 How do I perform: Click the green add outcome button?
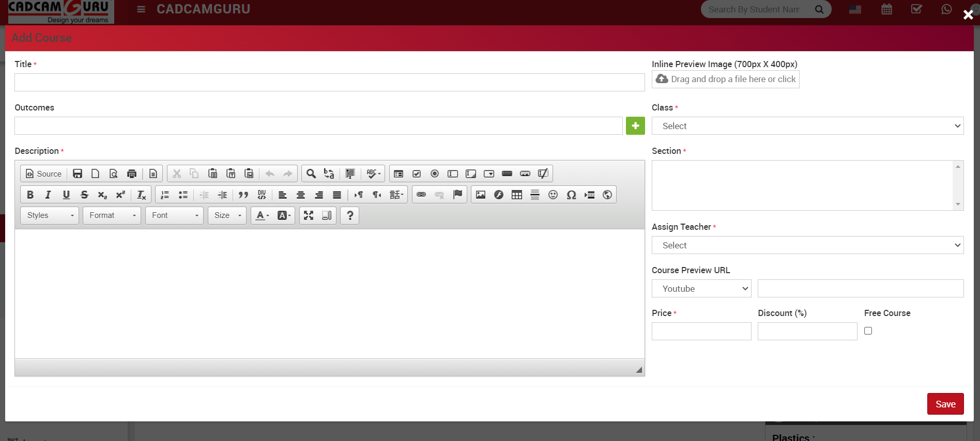click(x=635, y=125)
